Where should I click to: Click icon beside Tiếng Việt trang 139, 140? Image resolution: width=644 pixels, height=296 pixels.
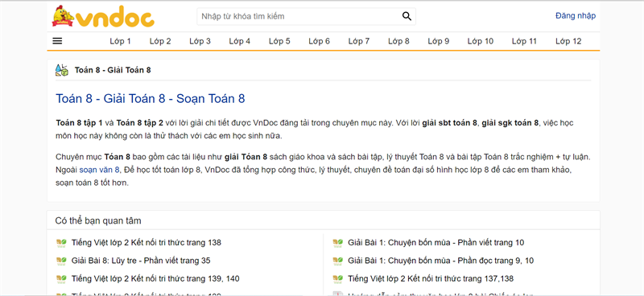[x=61, y=279]
